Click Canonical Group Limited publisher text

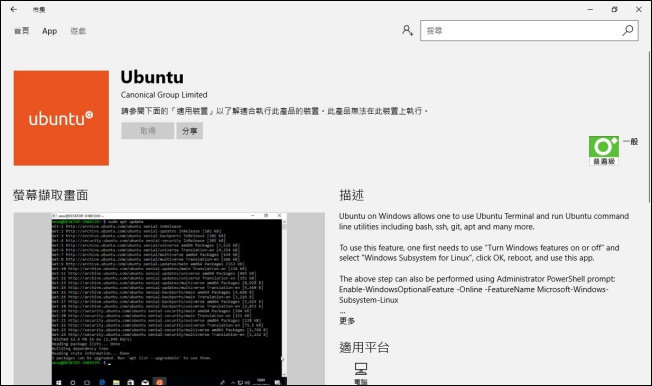(x=164, y=95)
